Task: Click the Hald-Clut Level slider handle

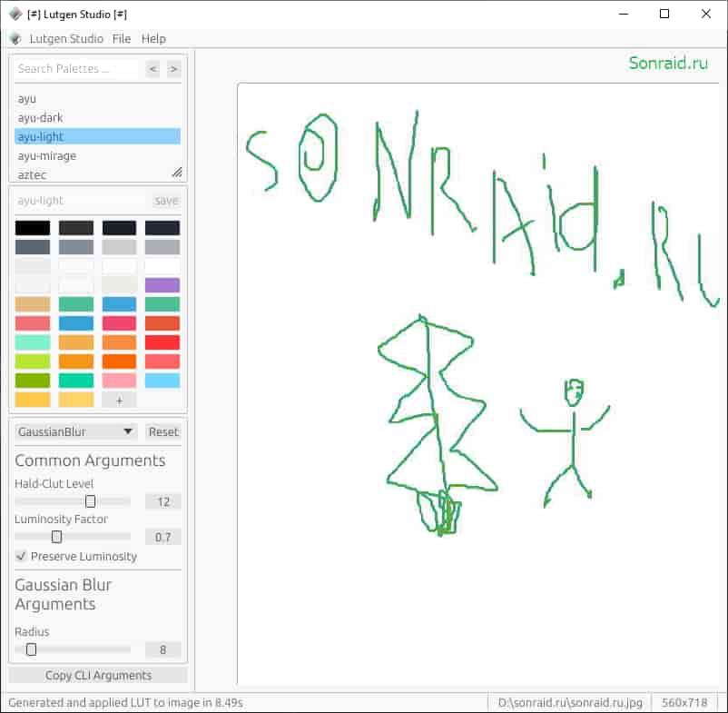Action: click(x=91, y=501)
